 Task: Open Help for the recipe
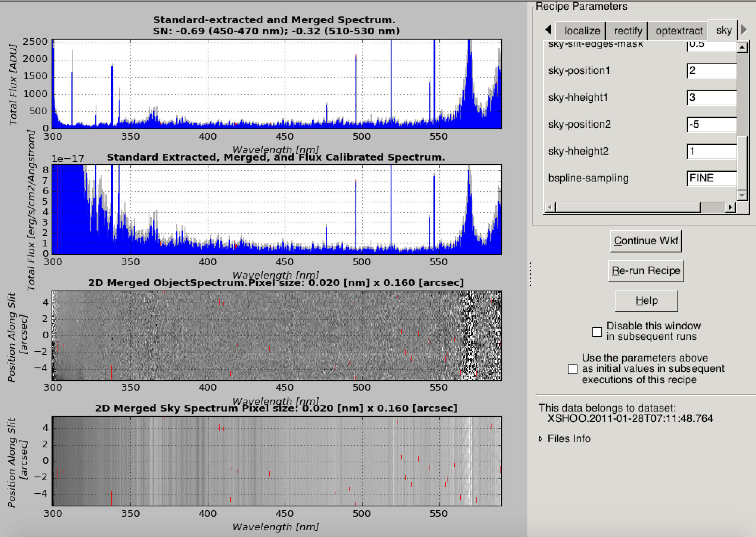click(x=646, y=301)
